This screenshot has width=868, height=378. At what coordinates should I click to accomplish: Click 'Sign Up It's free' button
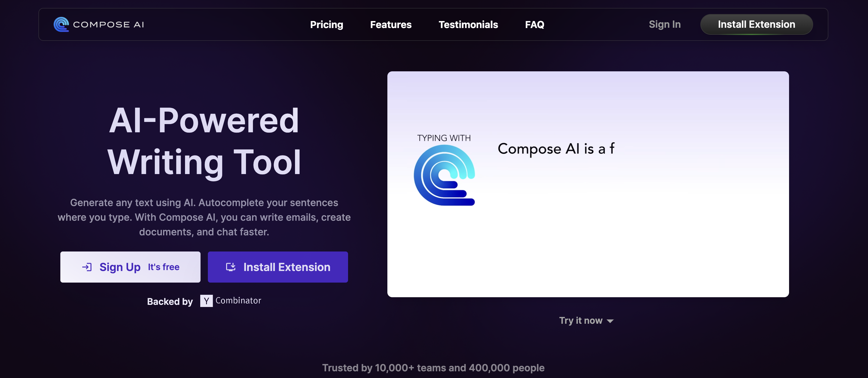(130, 267)
